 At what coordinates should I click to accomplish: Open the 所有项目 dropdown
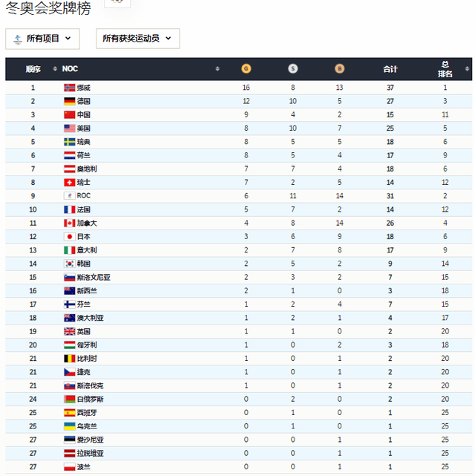(42, 39)
